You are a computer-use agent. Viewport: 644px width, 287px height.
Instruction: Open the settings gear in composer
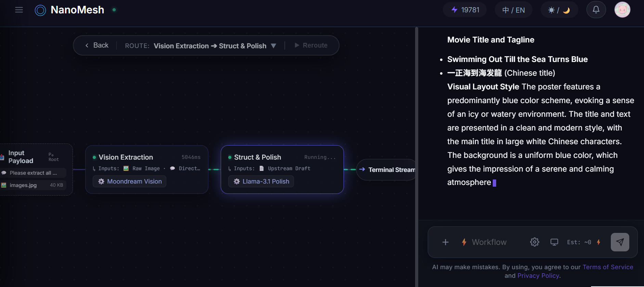pos(534,242)
